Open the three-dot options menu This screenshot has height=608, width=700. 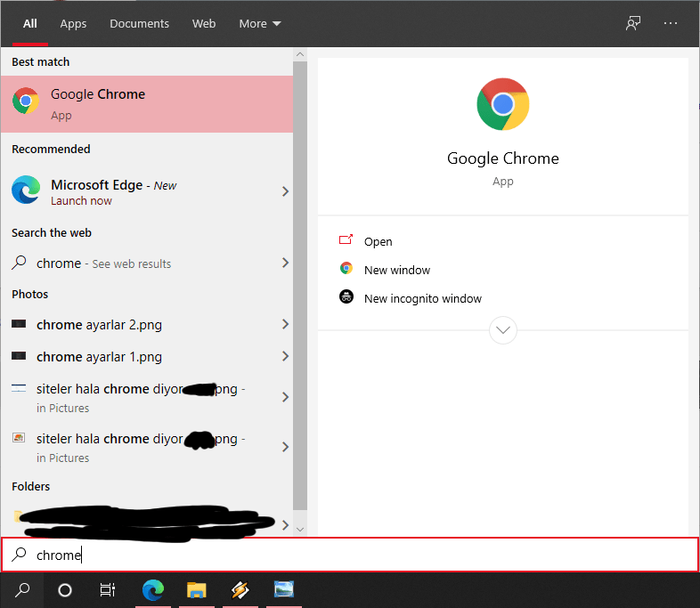(x=670, y=23)
